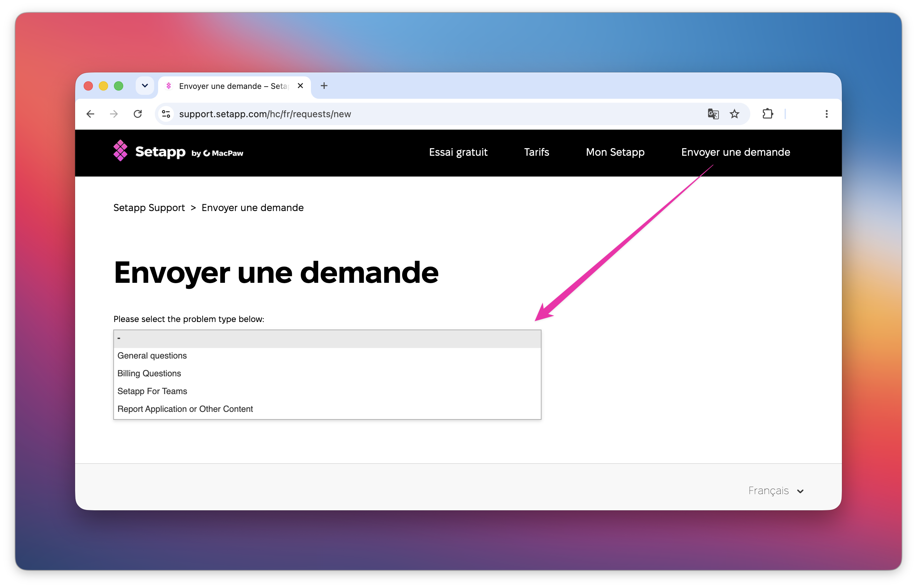Click the browser back arrow

[x=90, y=114]
